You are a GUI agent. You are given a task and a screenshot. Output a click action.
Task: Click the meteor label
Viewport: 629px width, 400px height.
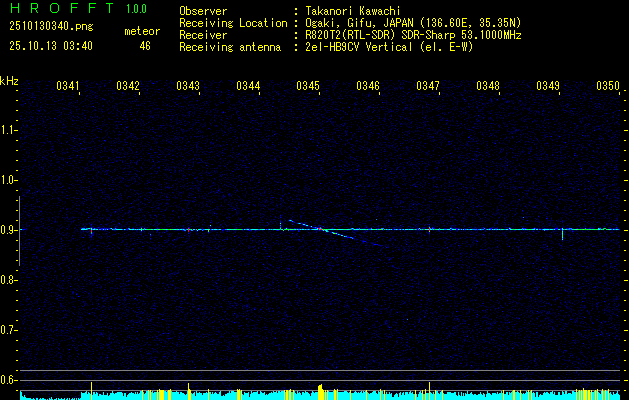tap(142, 31)
